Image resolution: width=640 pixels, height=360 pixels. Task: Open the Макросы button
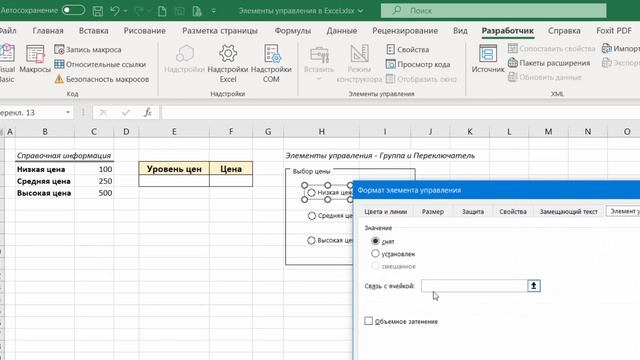click(35, 60)
